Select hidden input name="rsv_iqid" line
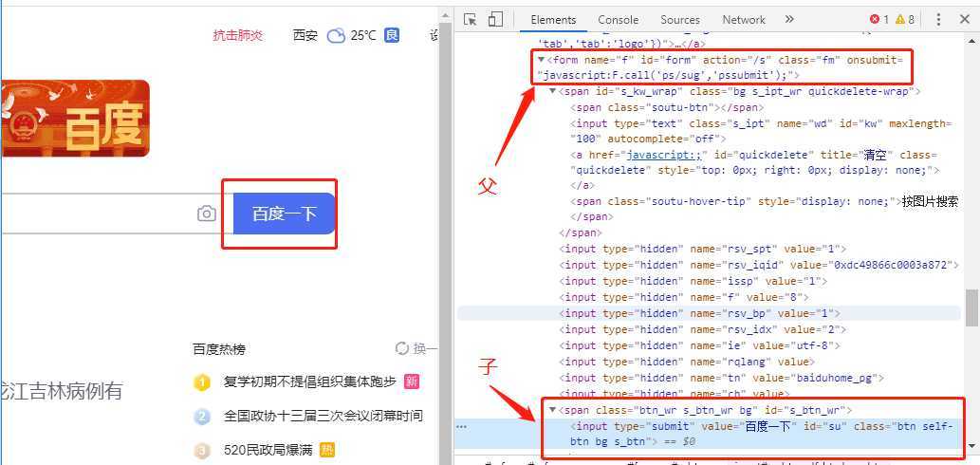Viewport: 980px width, 465px height. point(759,265)
